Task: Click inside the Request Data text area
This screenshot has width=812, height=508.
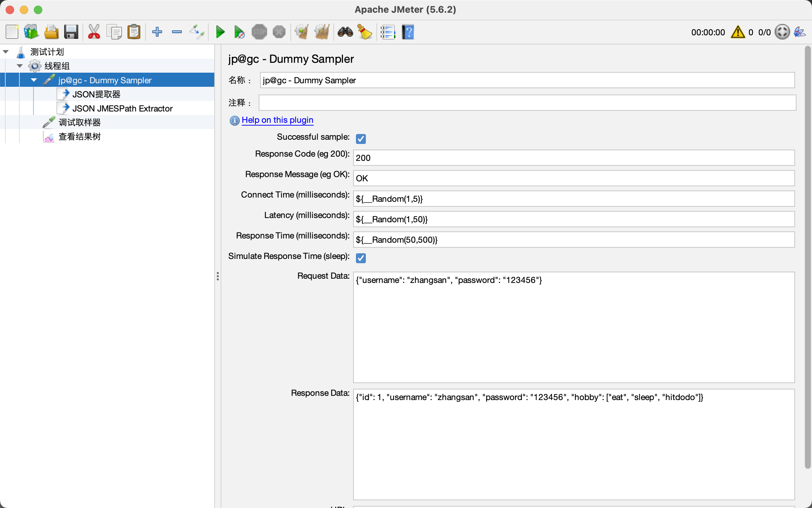Action: click(x=574, y=327)
